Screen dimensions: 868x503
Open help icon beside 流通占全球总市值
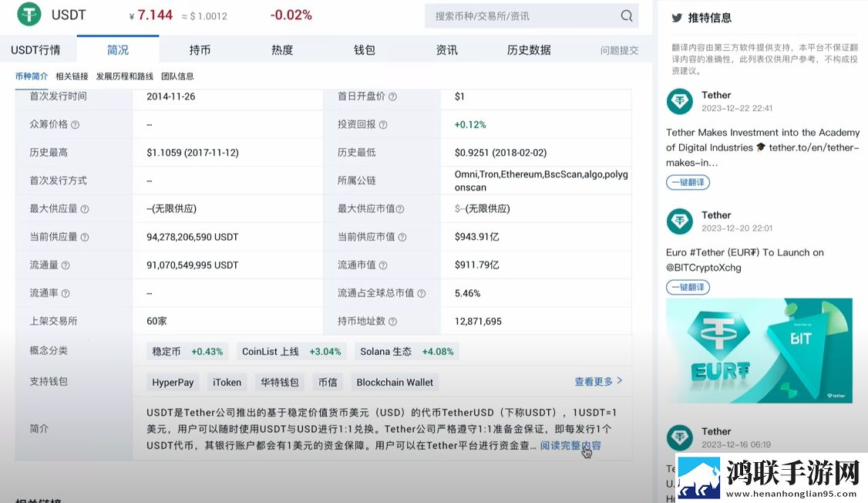click(421, 294)
